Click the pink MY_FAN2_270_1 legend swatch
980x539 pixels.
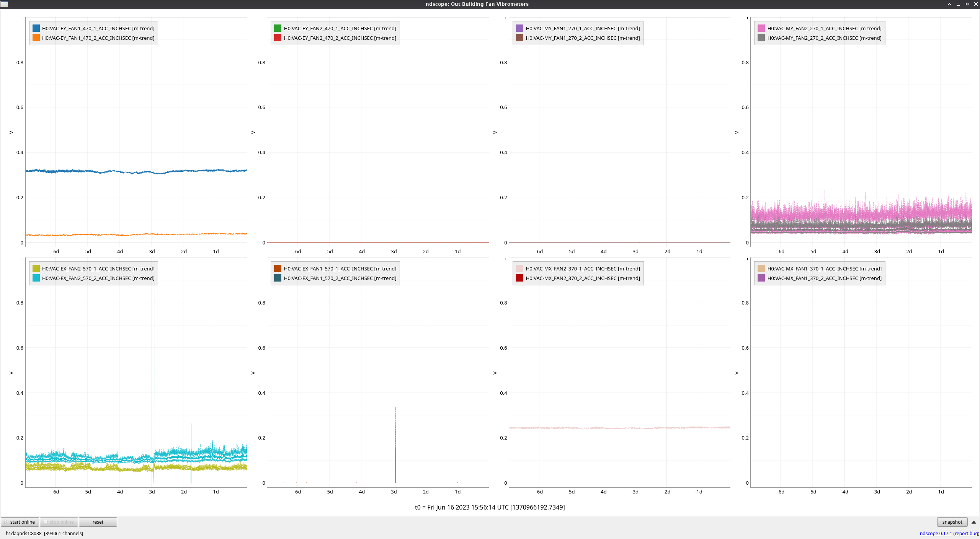click(x=761, y=28)
